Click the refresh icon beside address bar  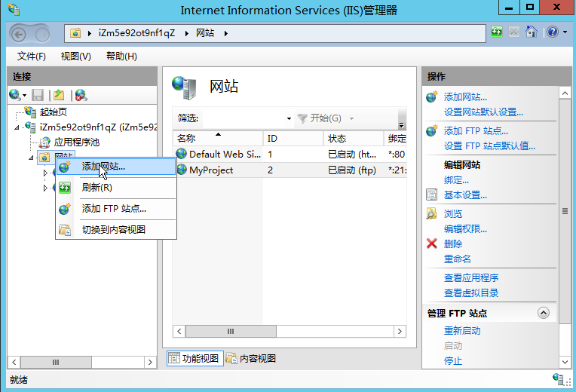coord(497,32)
